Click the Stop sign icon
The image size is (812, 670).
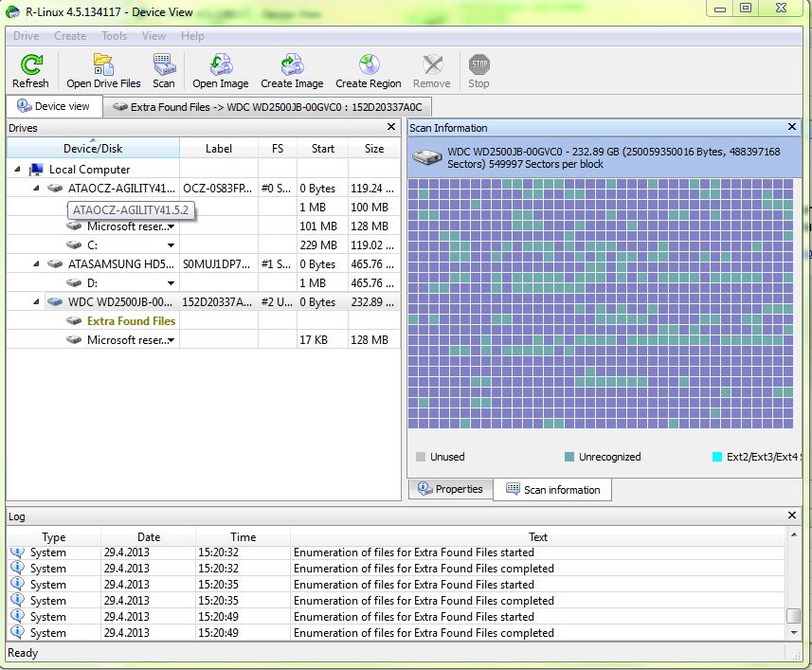point(479,64)
